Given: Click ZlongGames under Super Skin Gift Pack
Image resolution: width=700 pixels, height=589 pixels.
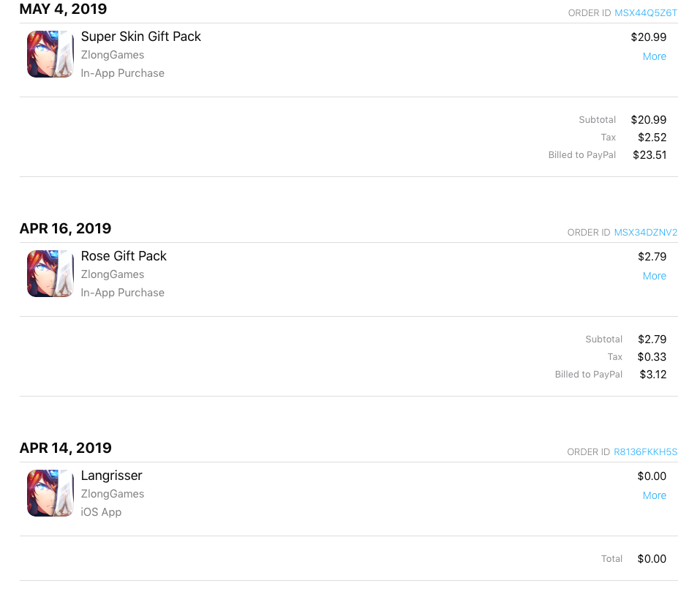Looking at the screenshot, I should pyautogui.click(x=113, y=55).
